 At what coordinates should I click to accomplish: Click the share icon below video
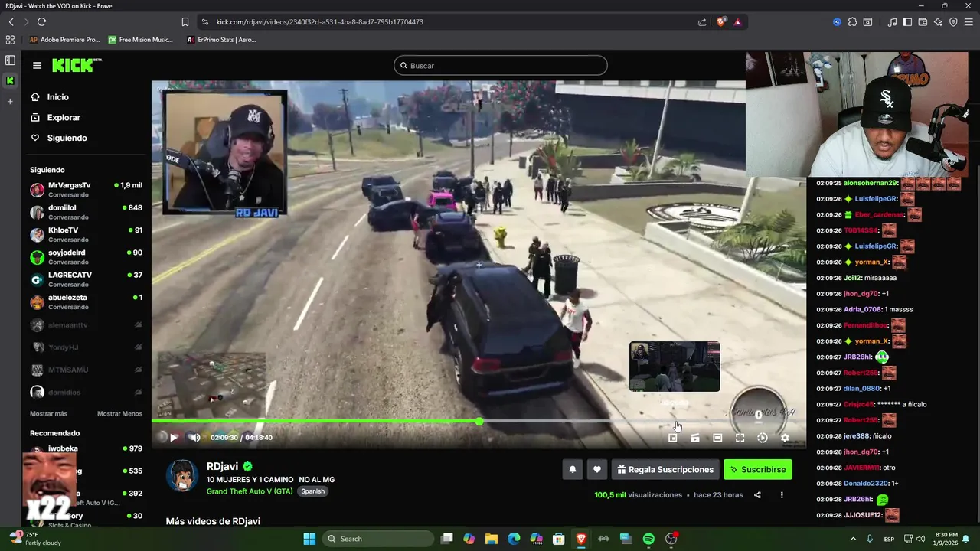(x=757, y=495)
